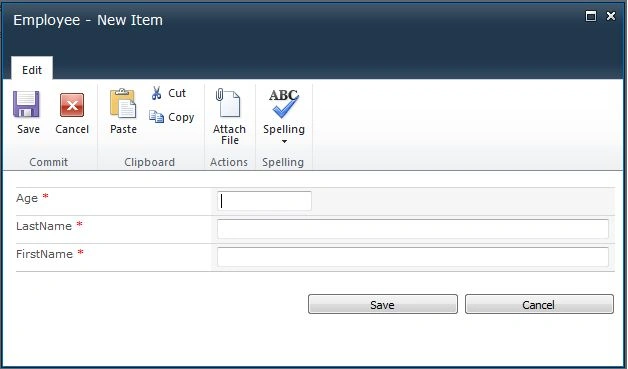Click the Attach File paperclip icon
This screenshot has height=369, width=628.
(x=228, y=103)
